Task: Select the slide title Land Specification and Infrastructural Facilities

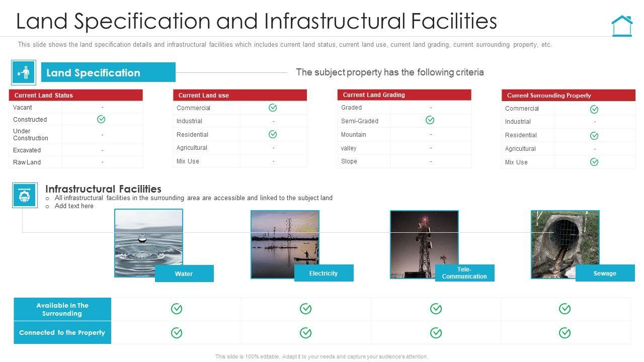Action: point(257,22)
